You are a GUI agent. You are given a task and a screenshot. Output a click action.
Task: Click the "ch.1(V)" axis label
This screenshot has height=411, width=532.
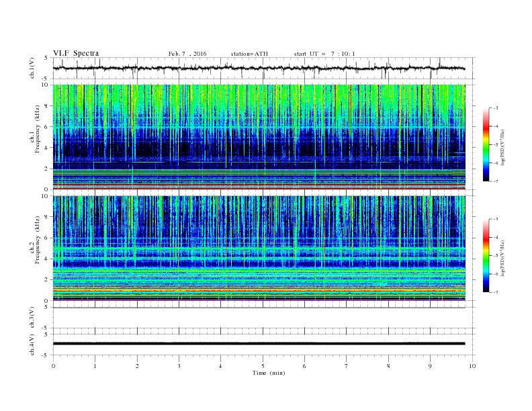coord(32,68)
